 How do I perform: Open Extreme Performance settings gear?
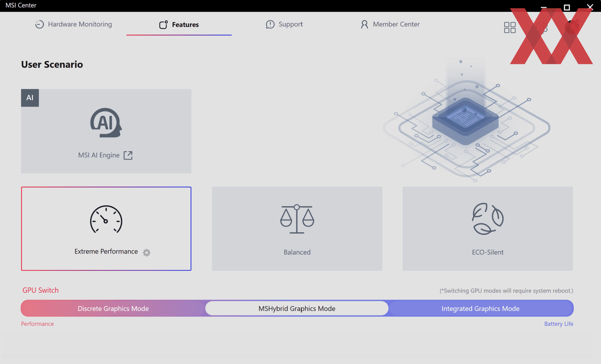[x=146, y=252]
